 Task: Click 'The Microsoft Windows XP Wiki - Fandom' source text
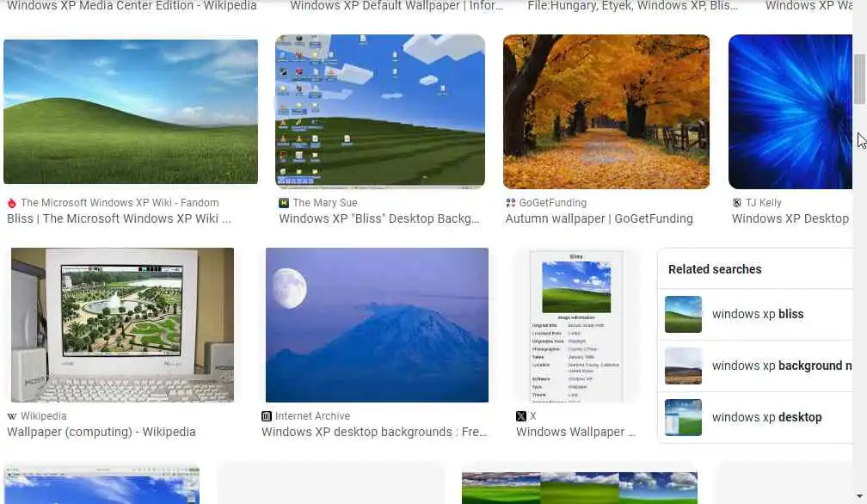[x=120, y=203]
